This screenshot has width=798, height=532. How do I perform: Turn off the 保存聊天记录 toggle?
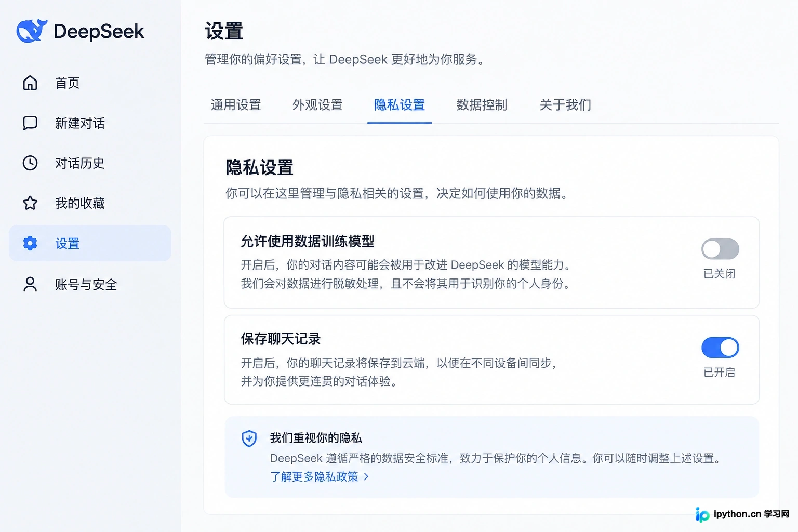(720, 348)
